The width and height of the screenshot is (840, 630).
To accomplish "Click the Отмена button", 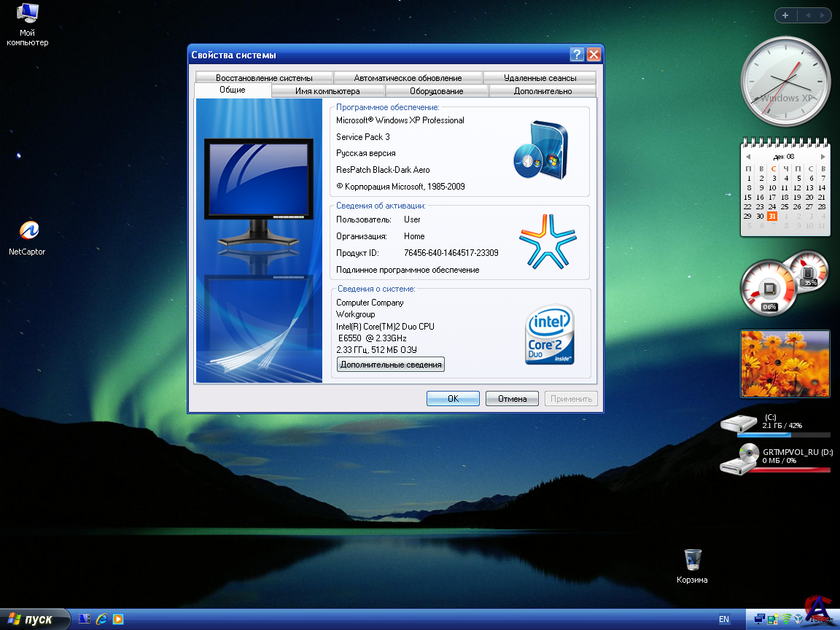I will click(x=512, y=399).
